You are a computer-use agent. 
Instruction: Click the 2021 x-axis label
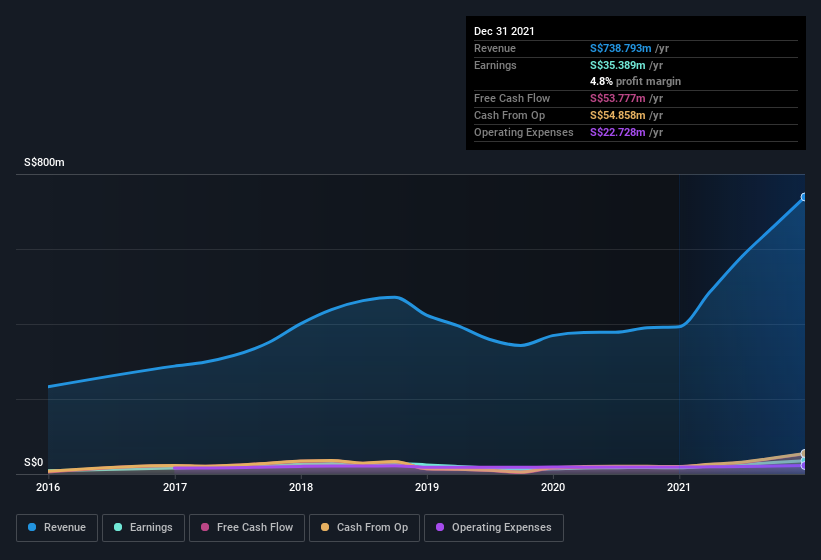tap(679, 487)
